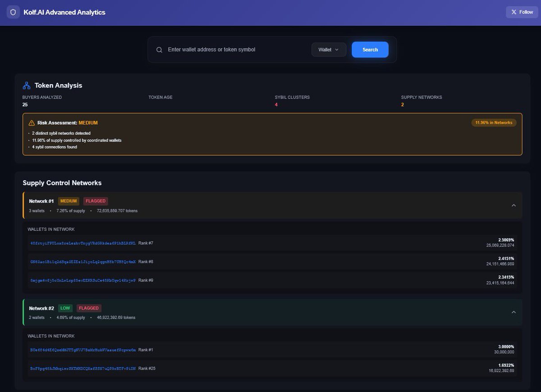The image size is (541, 392).
Task: Click the 11.96% in Networks badge
Action: point(494,123)
